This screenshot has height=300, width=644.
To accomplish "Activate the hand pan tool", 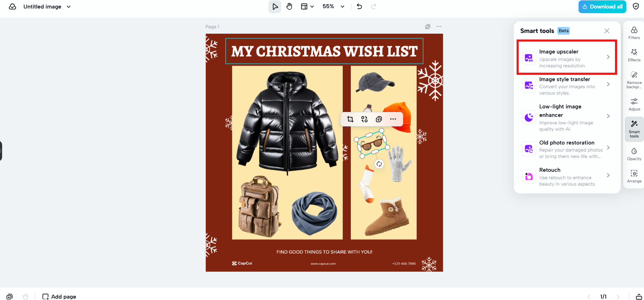I will 289,6.
